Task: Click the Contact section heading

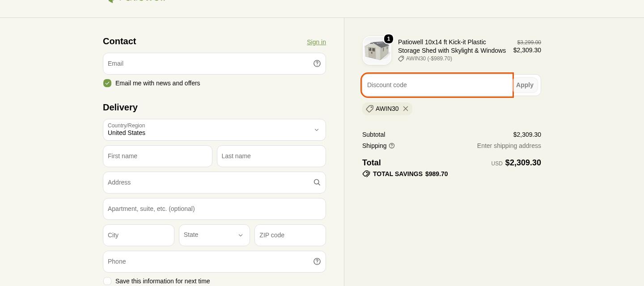Action: click(x=119, y=41)
